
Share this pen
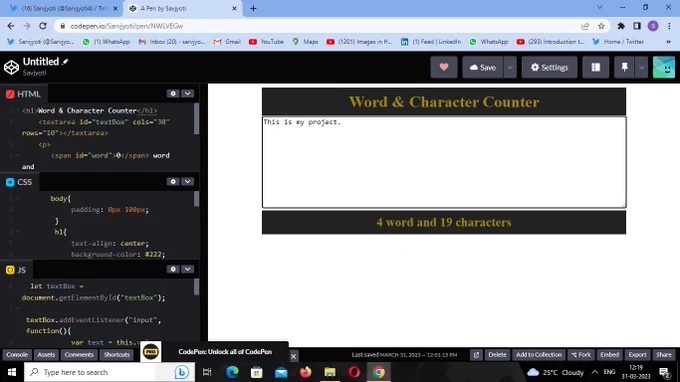664,355
